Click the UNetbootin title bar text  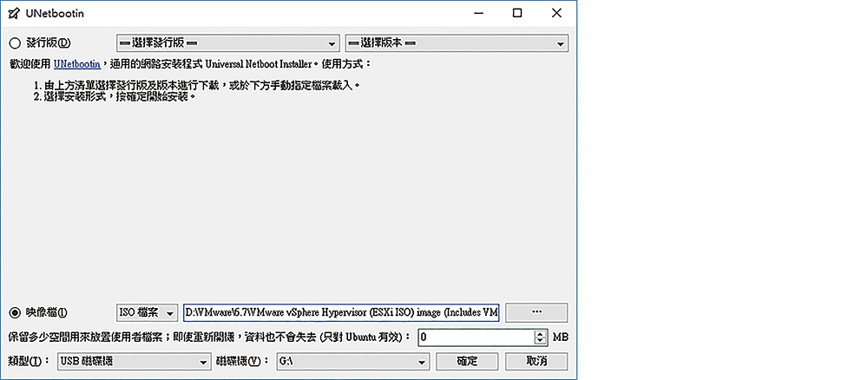click(54, 13)
